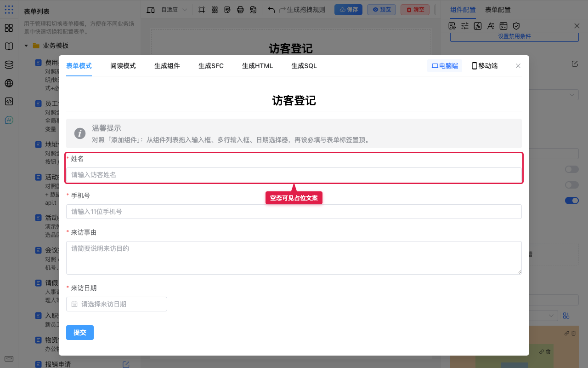Image resolution: width=588 pixels, height=368 pixels.
Task: Open the components grid in left sidebar
Action: 9,28
